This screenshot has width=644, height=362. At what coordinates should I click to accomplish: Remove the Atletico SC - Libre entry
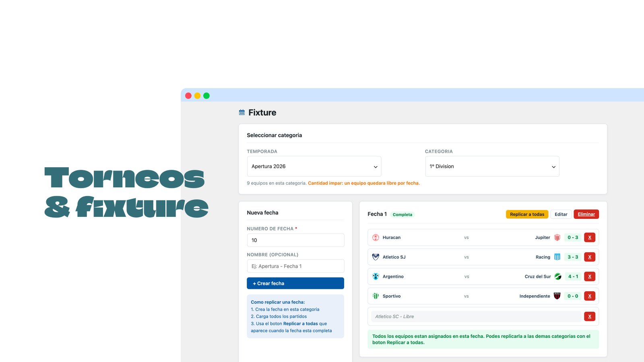(x=590, y=317)
